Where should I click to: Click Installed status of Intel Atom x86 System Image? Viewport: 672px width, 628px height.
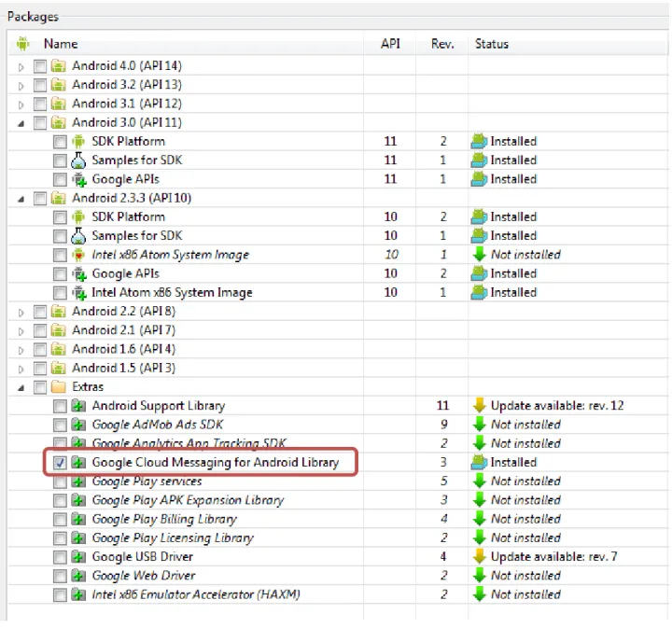coord(513,293)
